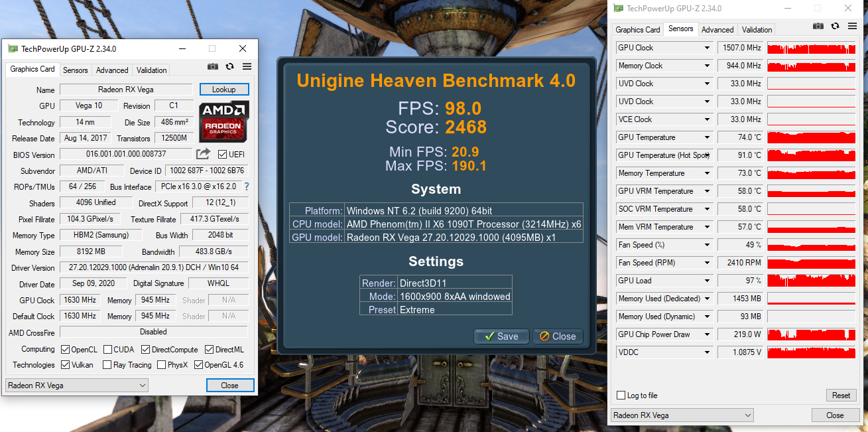Toggle the DirectML checkbox
The width and height of the screenshot is (868, 432).
[209, 349]
